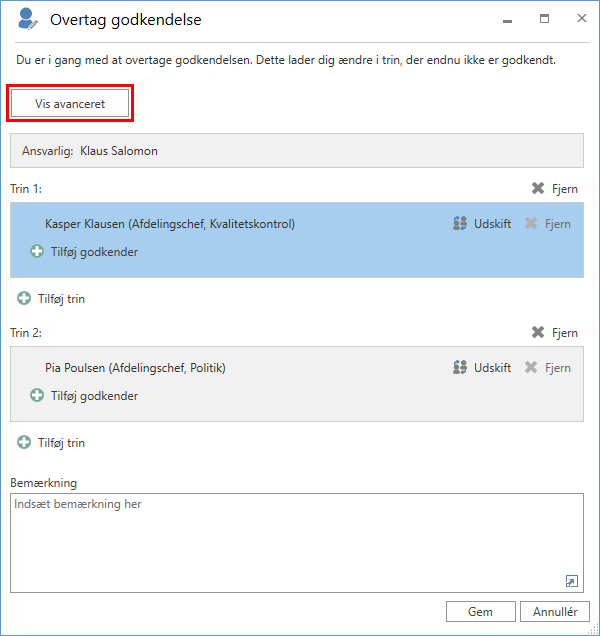Maximize the Overtag godkendelse window
This screenshot has width=600, height=636.
[544, 19]
